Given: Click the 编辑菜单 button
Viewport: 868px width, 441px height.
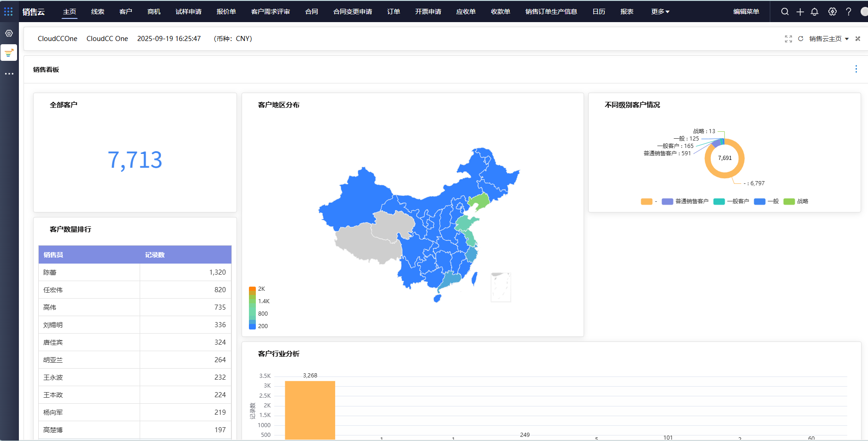Looking at the screenshot, I should pyautogui.click(x=746, y=12).
